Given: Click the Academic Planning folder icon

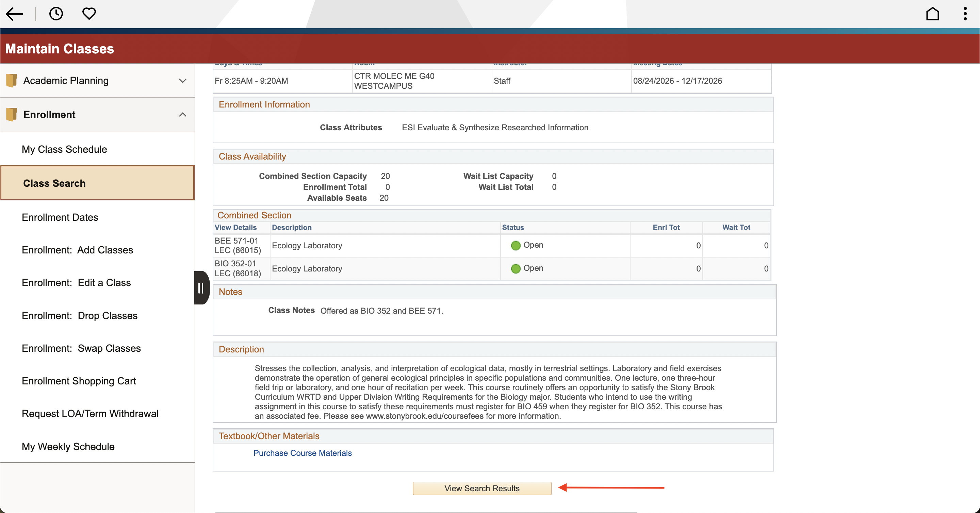Looking at the screenshot, I should [x=12, y=80].
